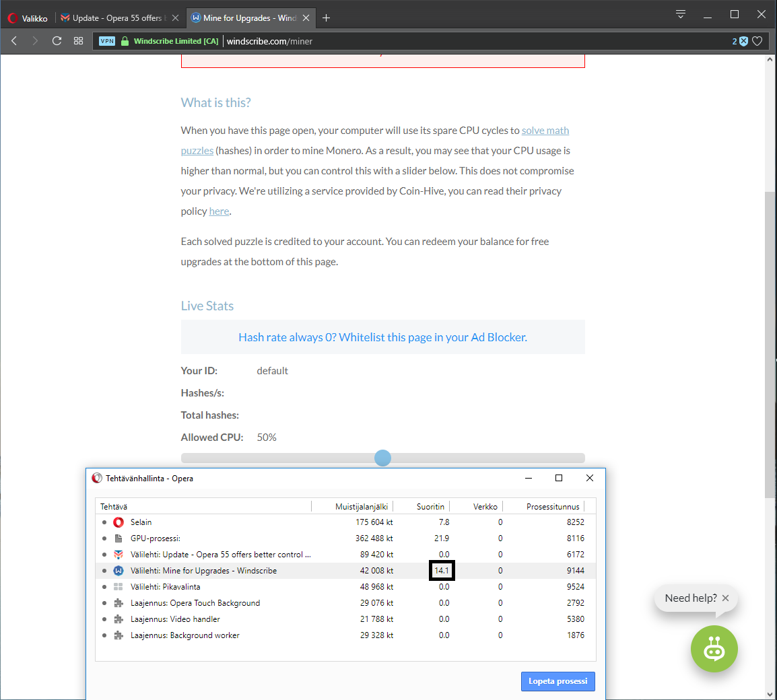Select the Välilehti: Update - Opera 55 row
Screen dimensions: 777x700
345,555
